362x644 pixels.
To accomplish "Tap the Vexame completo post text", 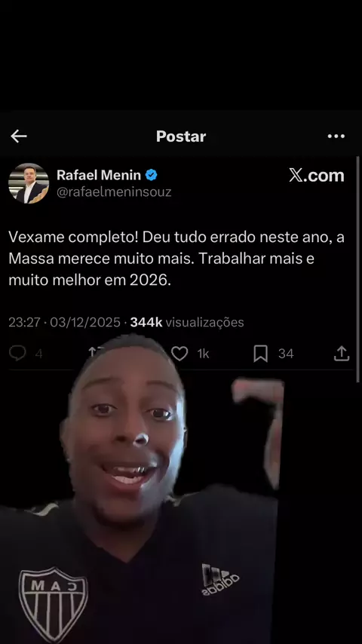I will point(176,259).
